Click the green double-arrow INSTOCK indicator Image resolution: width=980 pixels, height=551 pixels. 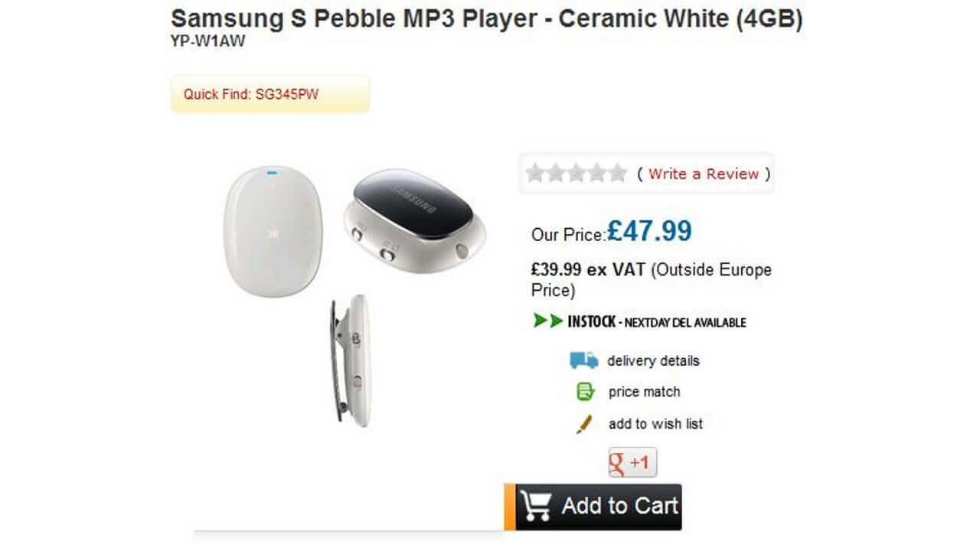548,321
